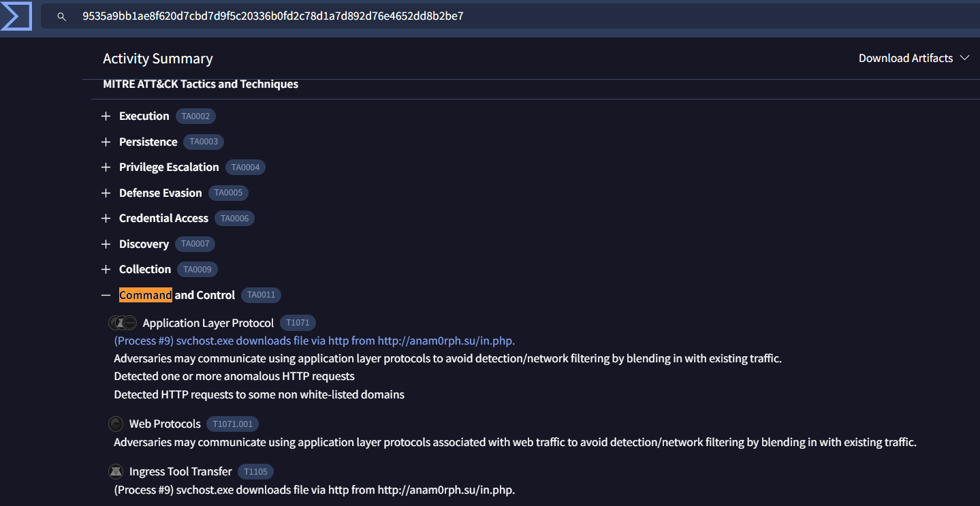Image resolution: width=980 pixels, height=506 pixels.
Task: Open blue svchost.exe downloads file link
Action: point(314,341)
